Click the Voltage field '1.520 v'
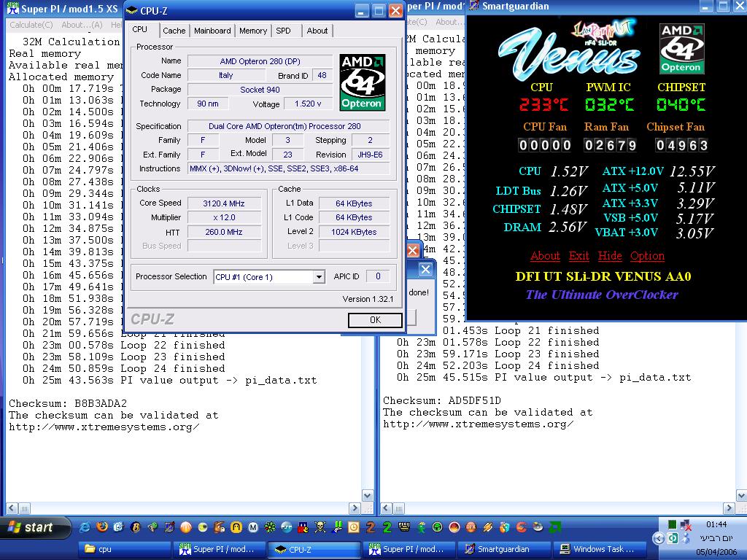Image resolution: width=747 pixels, height=560 pixels. 308,104
